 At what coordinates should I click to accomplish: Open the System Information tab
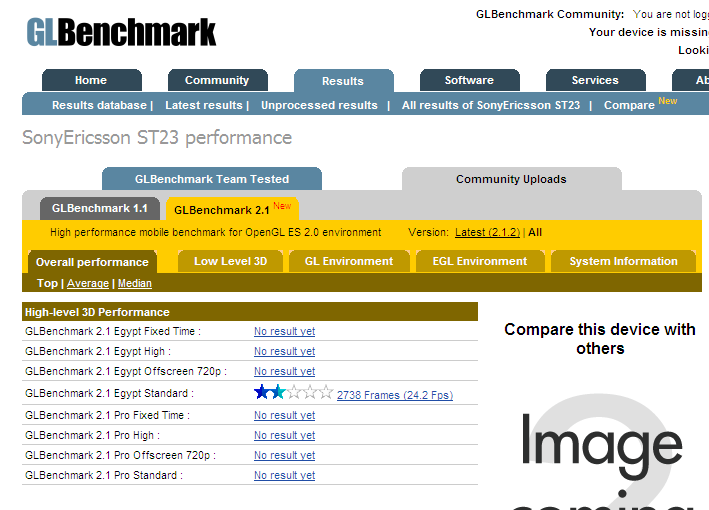tap(624, 261)
